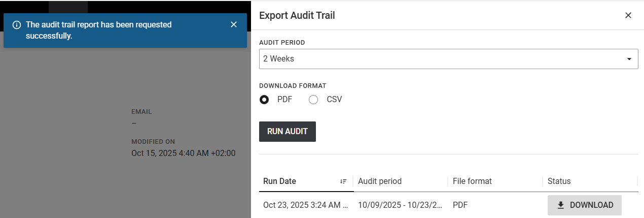
Task: Click the notification message text
Action: (x=99, y=30)
